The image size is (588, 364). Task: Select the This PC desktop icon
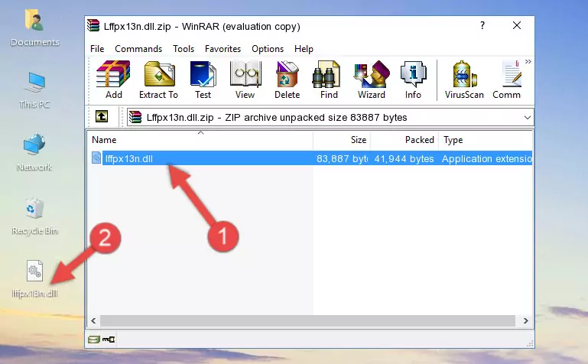pos(34,91)
